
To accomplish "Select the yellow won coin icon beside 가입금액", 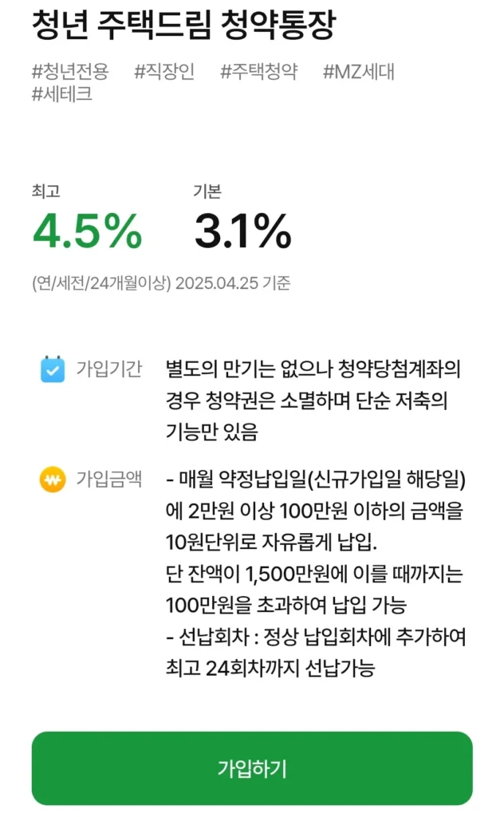I will click(52, 480).
